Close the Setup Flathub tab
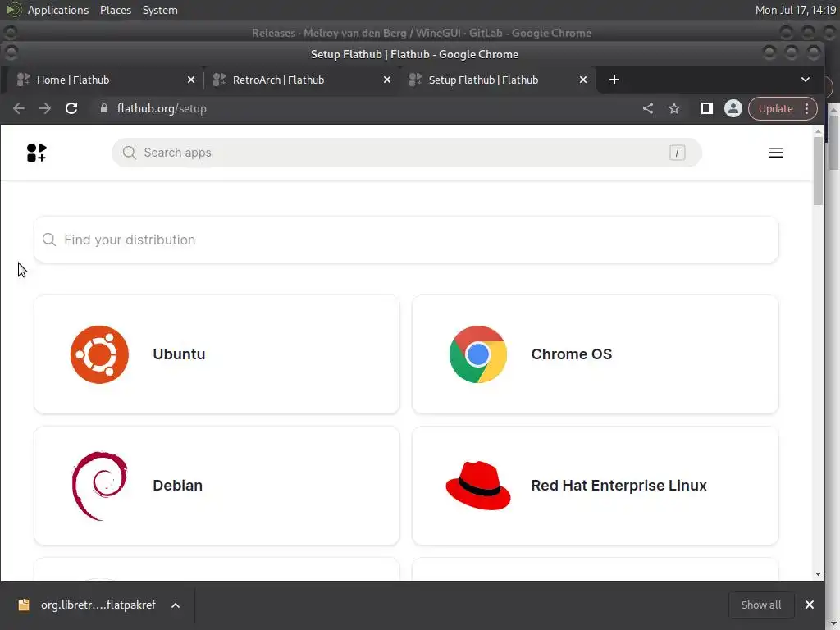The width and height of the screenshot is (840, 630). click(x=583, y=80)
